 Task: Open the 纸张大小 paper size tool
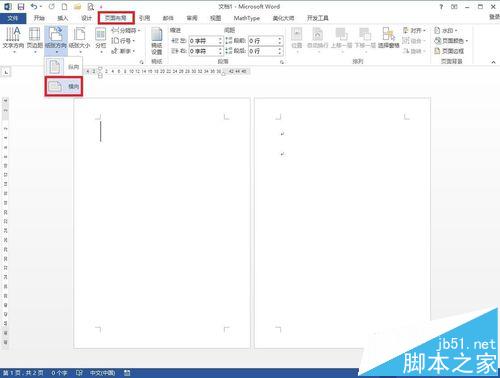[80, 40]
